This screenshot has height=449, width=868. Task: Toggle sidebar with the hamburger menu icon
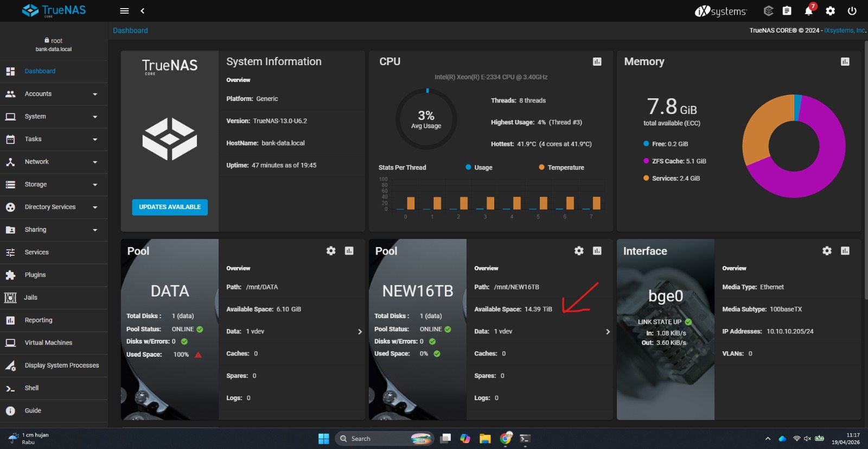[x=124, y=11]
